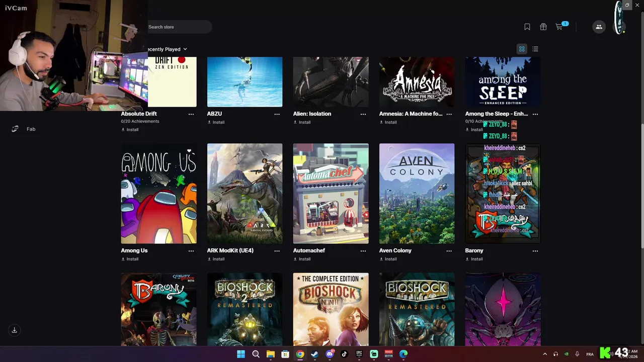Install Amnesia: A Machine for Pigs

(388, 122)
